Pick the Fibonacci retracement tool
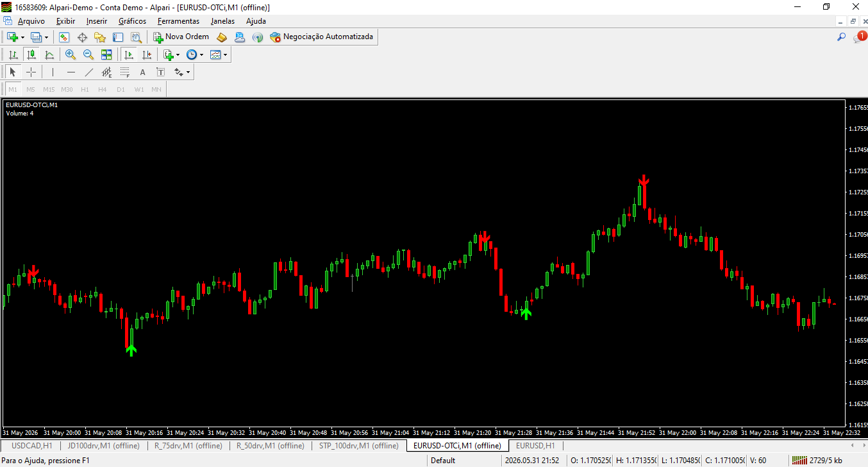868x467 pixels. [x=125, y=72]
